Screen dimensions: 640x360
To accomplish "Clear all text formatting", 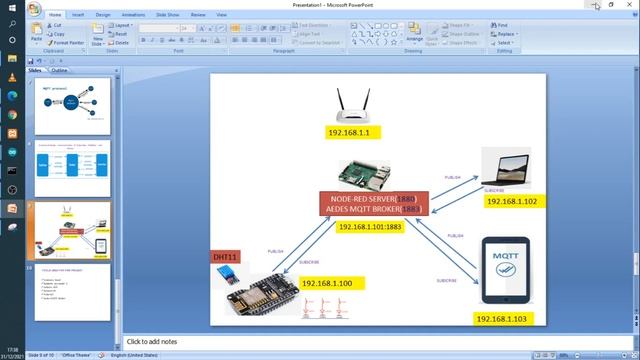I will tap(221, 28).
